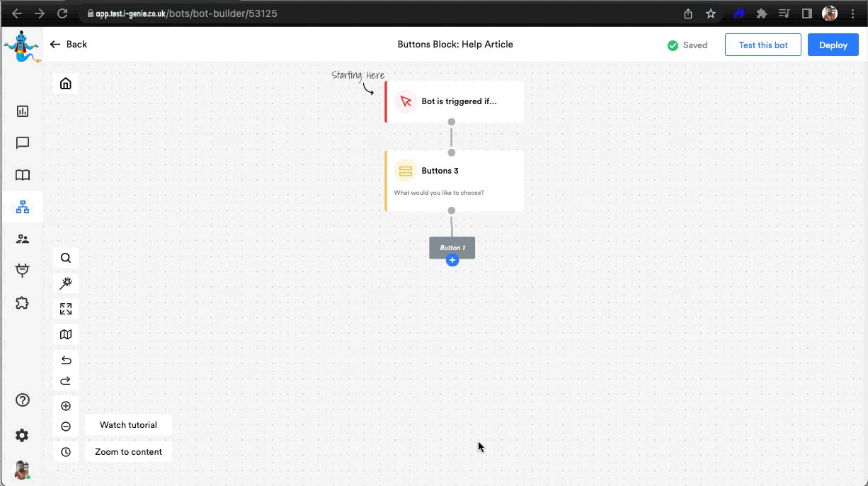Open the chat conversations sidebar icon

(x=23, y=143)
